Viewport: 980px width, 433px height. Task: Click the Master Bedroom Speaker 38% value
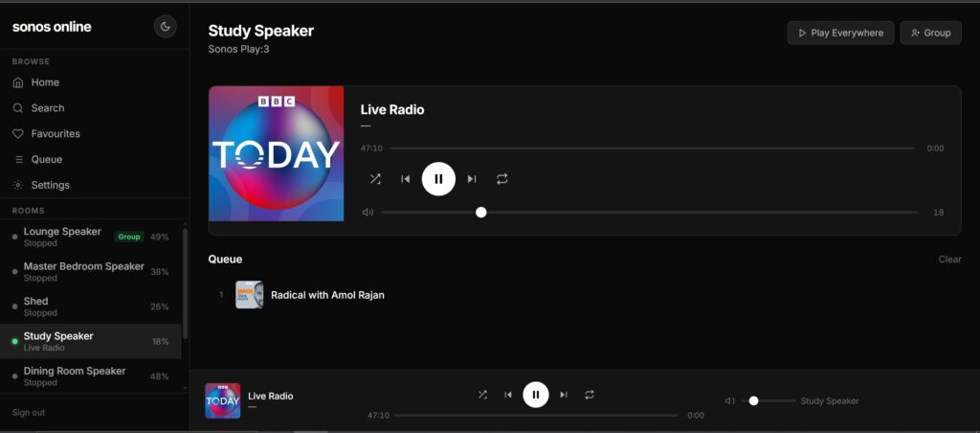pos(160,272)
